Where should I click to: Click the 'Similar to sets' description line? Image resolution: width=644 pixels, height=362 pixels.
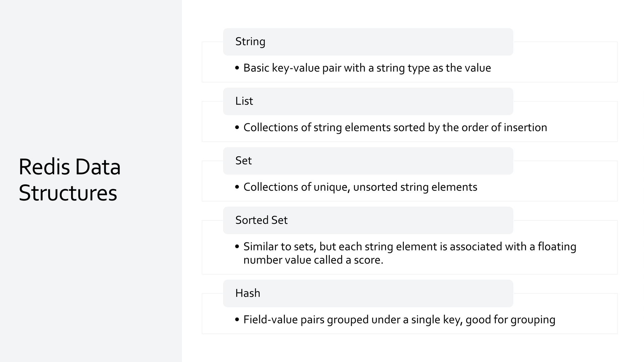[410, 247]
